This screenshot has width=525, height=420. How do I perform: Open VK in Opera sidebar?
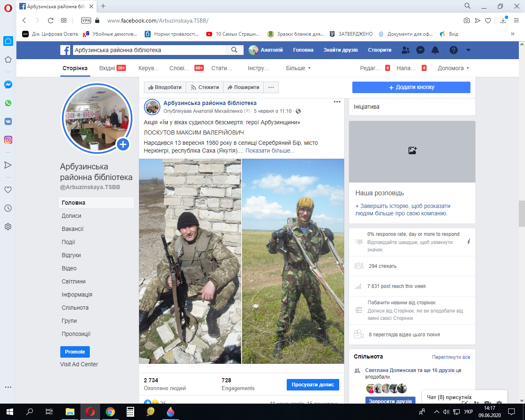pos(8,121)
